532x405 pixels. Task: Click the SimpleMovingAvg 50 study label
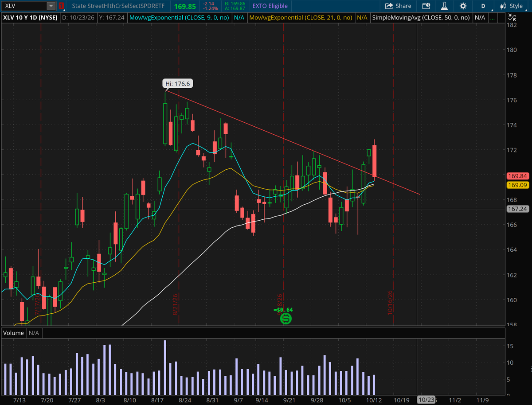click(421, 18)
